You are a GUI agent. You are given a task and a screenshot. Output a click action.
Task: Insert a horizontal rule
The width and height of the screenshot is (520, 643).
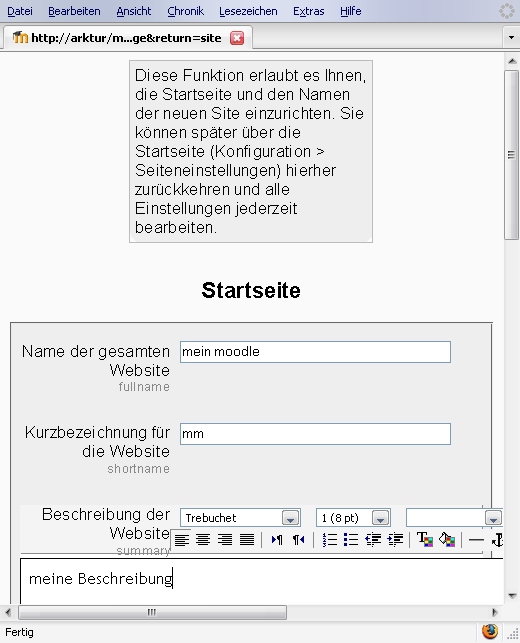(x=476, y=540)
